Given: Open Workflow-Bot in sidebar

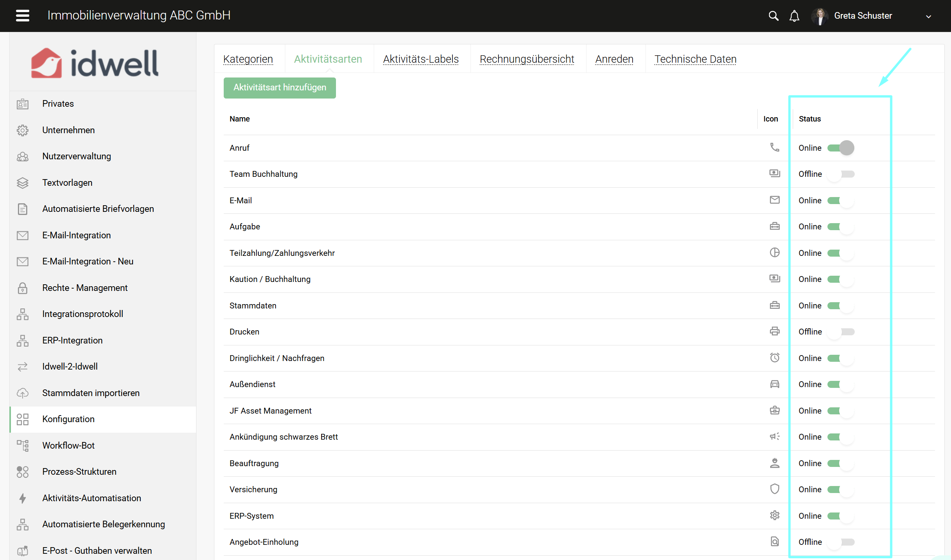Looking at the screenshot, I should [x=68, y=446].
